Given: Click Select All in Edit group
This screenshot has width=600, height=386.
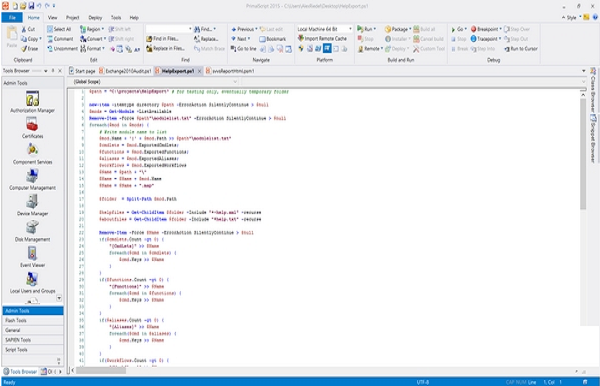Looking at the screenshot, I should click(59, 29).
